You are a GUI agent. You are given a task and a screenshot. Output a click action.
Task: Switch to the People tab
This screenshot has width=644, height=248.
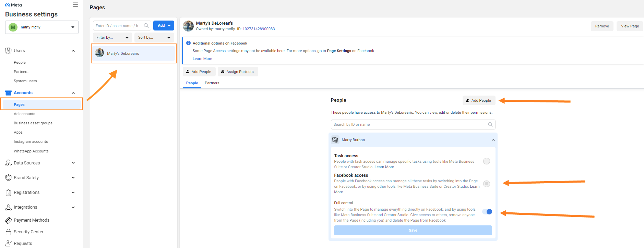[x=192, y=83]
